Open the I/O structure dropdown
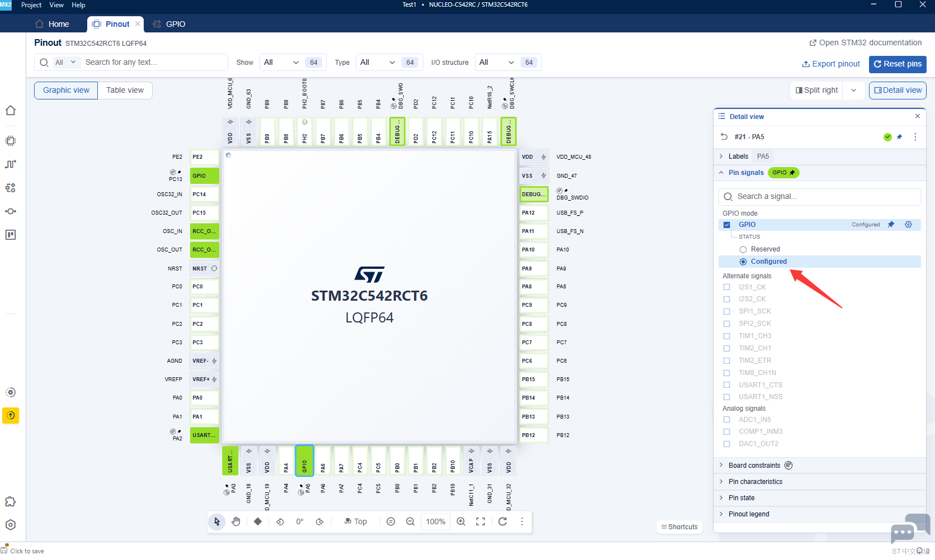935x560 pixels. pyautogui.click(x=497, y=63)
